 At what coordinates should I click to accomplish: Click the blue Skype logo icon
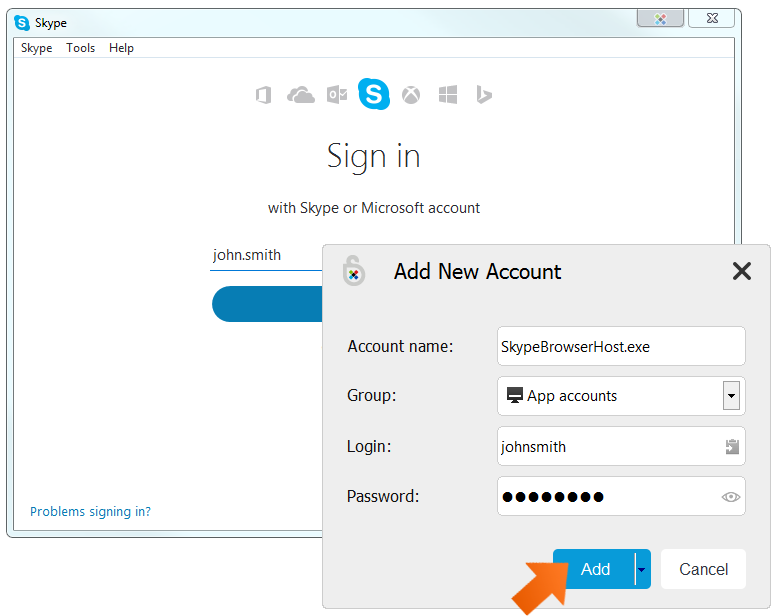(374, 94)
